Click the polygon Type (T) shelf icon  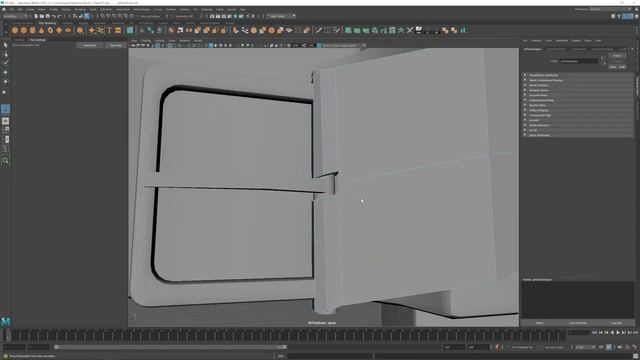[109, 30]
